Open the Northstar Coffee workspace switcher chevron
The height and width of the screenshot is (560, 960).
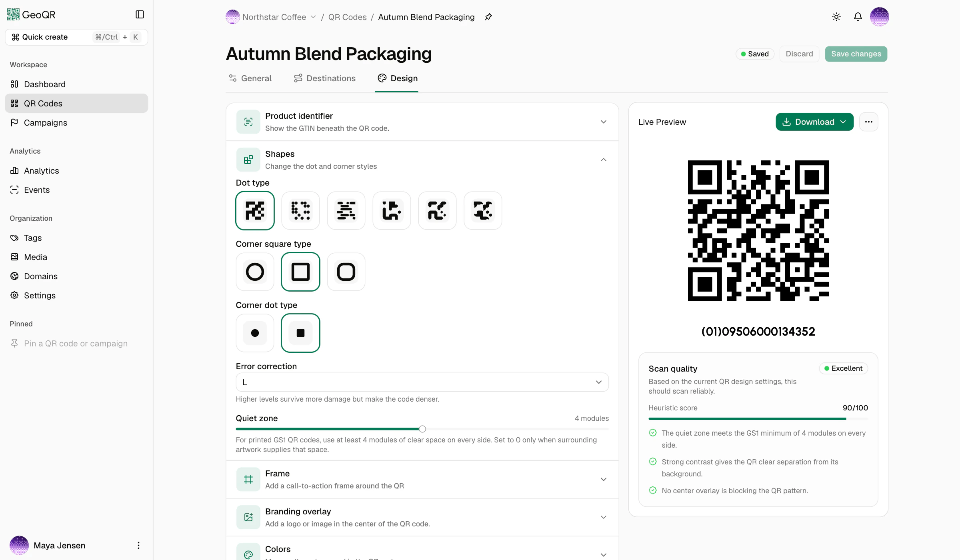point(313,17)
